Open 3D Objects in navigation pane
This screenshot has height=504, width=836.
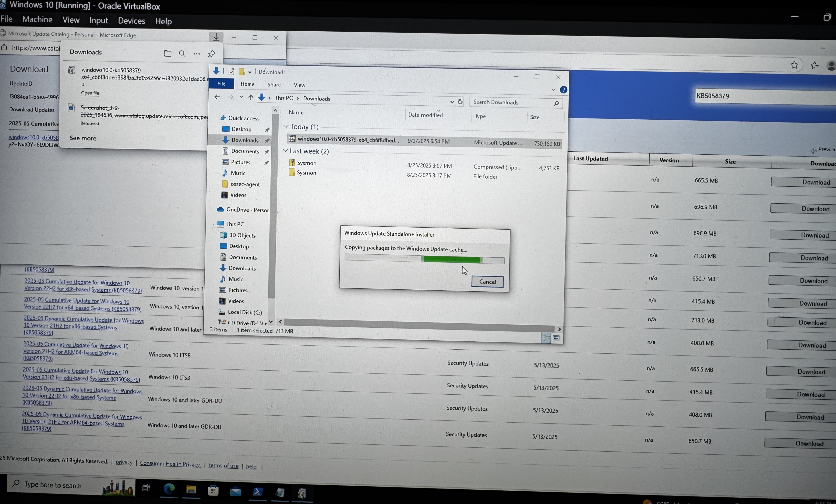(x=242, y=235)
